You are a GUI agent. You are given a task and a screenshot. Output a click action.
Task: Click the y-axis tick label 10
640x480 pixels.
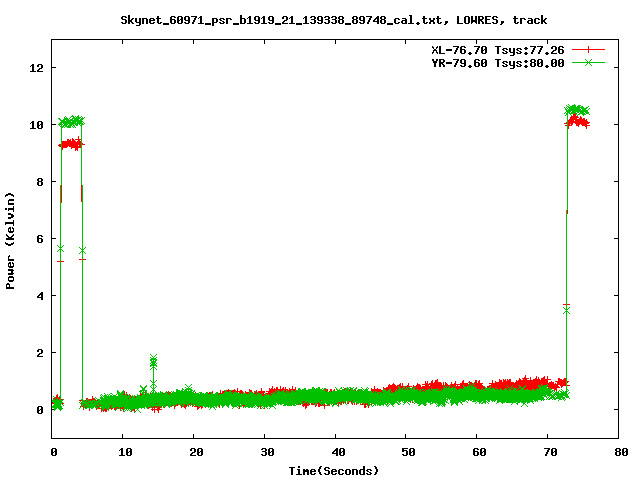coord(38,125)
